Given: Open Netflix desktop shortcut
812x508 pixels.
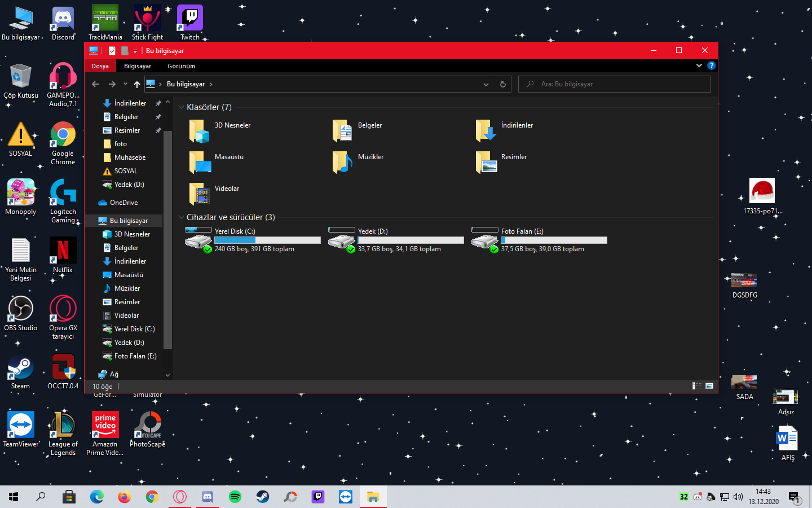Looking at the screenshot, I should pos(63,256).
